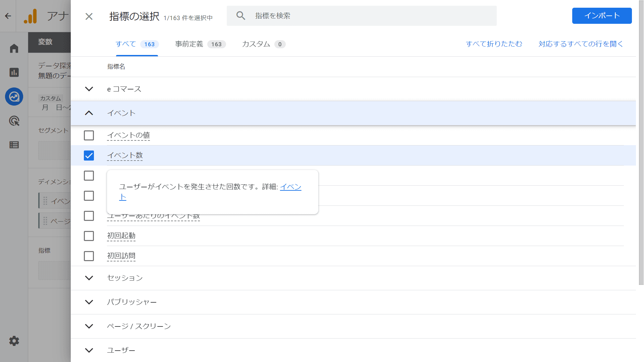The image size is (644, 362).
Task: Check the 初回訪問 checkbox
Action: point(89,256)
